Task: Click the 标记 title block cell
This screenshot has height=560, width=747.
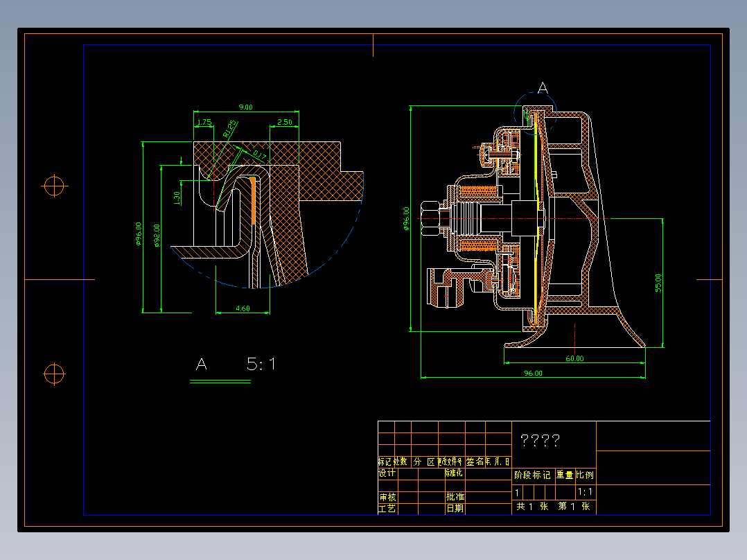Action: pyautogui.click(x=385, y=462)
